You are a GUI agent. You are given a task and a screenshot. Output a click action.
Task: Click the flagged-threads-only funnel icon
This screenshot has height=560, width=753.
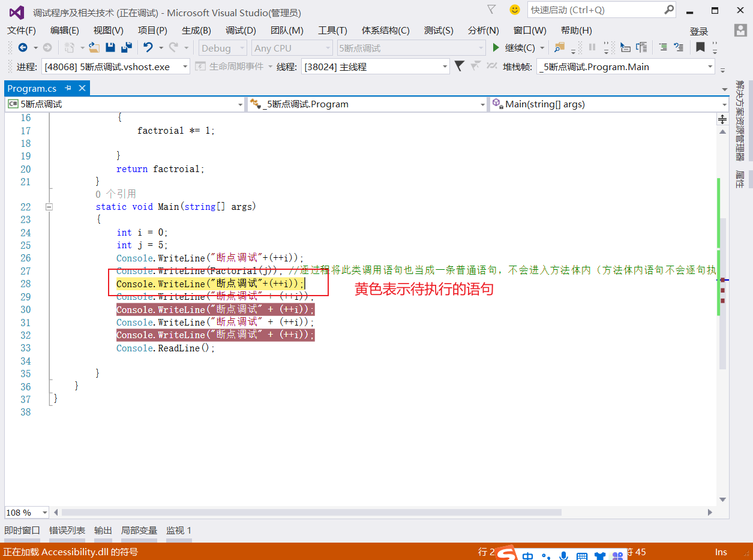tap(476, 66)
